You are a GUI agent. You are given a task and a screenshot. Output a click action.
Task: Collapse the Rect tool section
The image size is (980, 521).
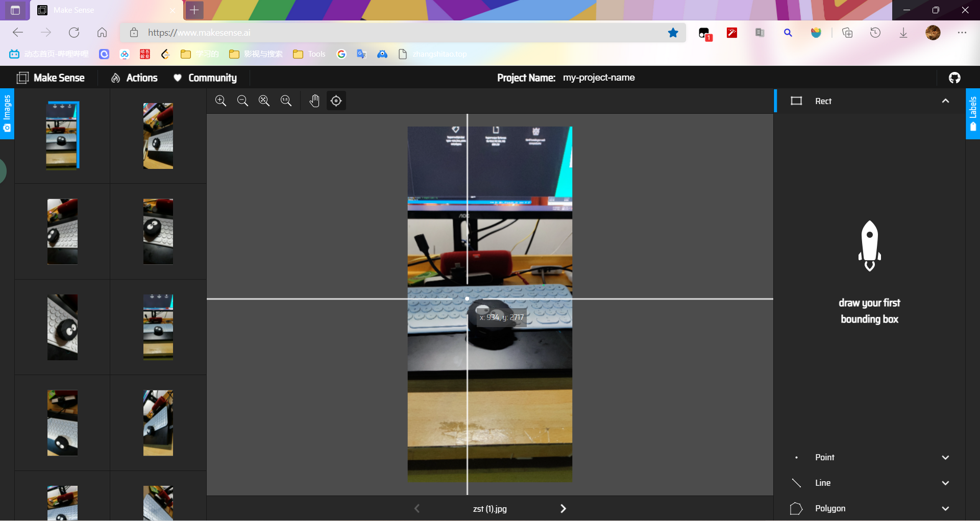coord(945,101)
